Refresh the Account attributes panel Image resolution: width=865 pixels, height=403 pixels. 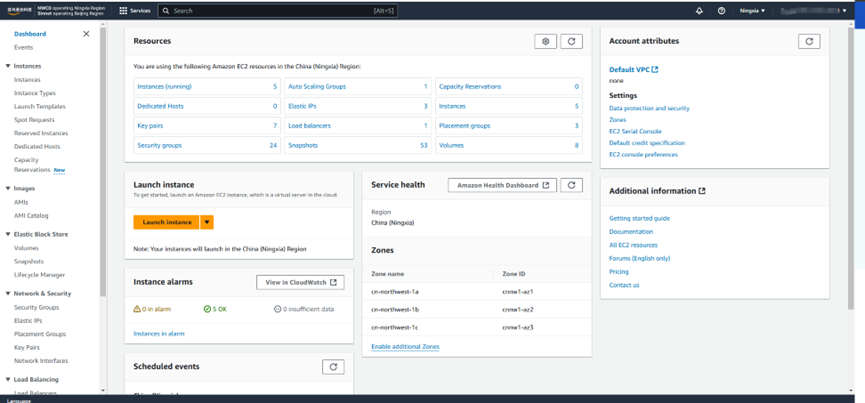[809, 41]
